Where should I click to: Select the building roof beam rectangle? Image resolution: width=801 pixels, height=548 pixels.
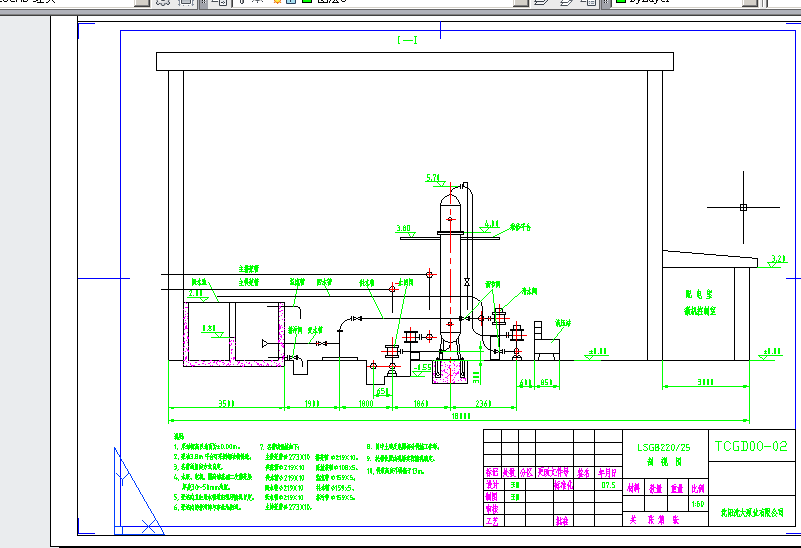coord(415,61)
